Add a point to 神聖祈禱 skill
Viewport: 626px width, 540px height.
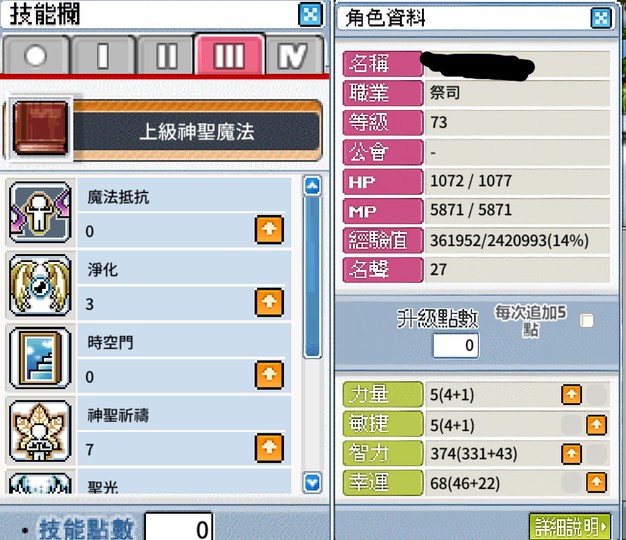click(269, 447)
